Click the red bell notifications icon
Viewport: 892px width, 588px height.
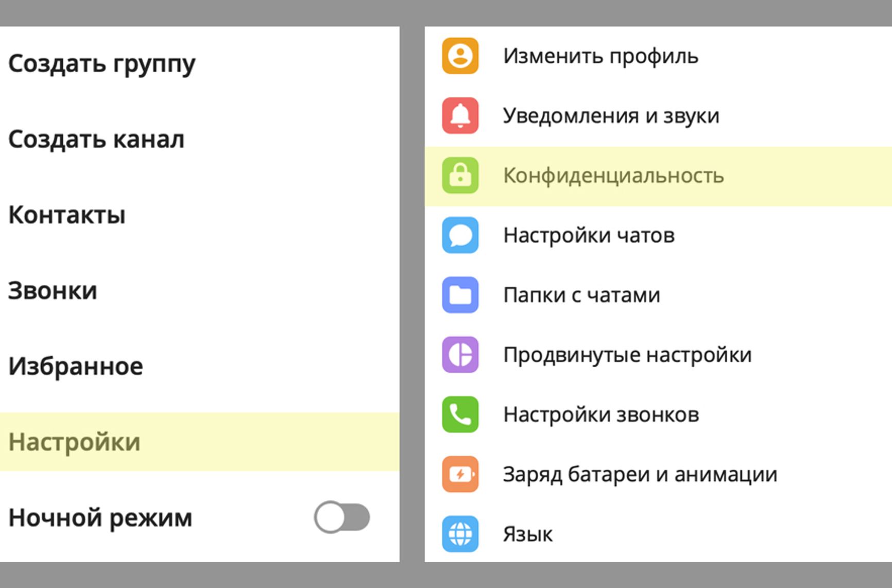coord(460,115)
